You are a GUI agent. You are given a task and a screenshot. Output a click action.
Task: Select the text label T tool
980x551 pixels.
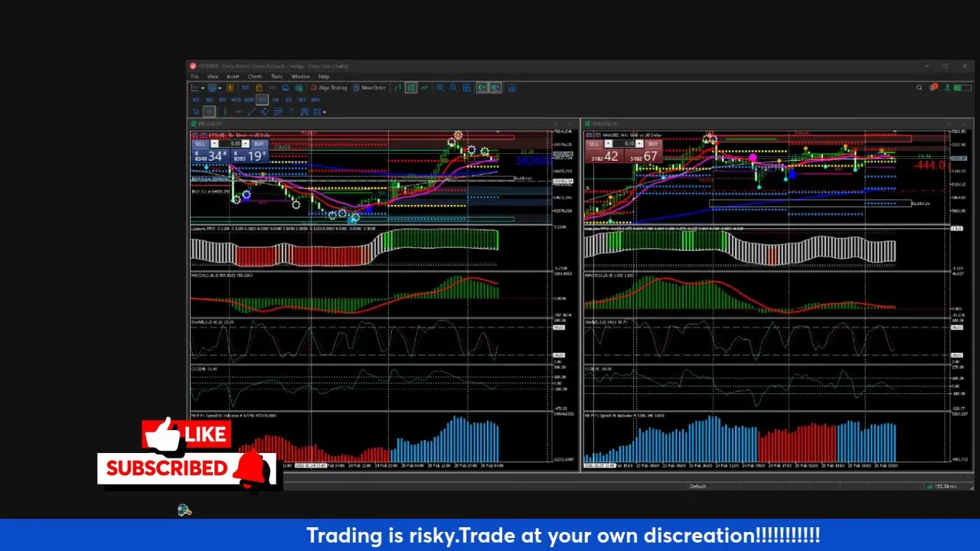click(291, 112)
